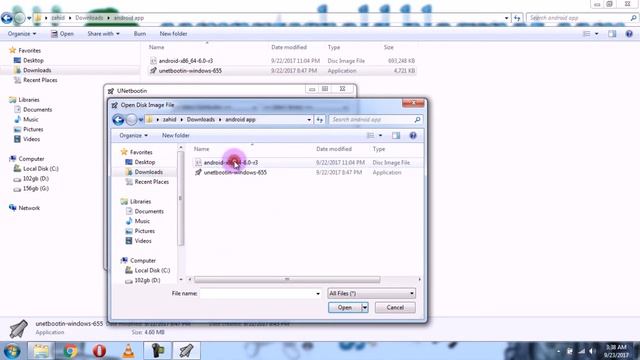Click Open in Explorer toolbar

(x=62, y=34)
